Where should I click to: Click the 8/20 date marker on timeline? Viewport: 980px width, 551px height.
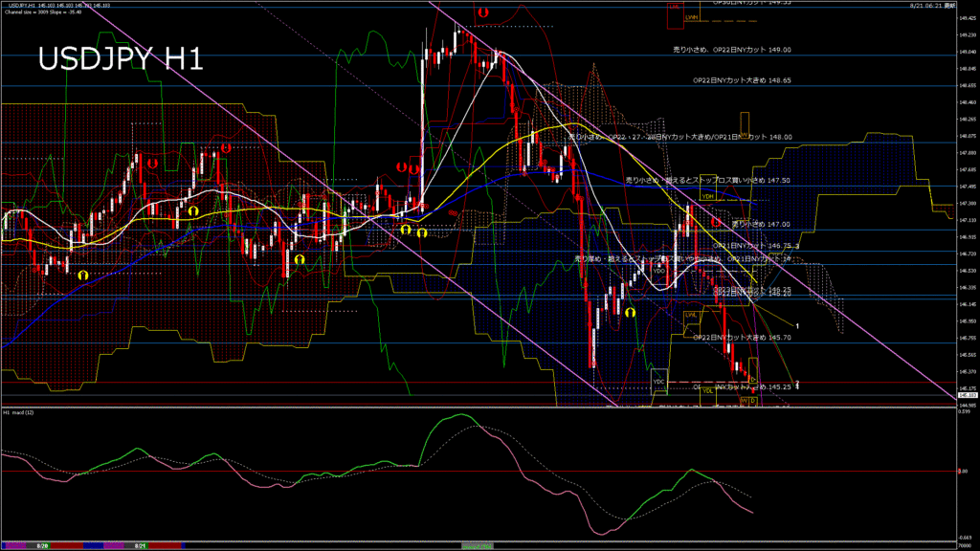[42, 546]
